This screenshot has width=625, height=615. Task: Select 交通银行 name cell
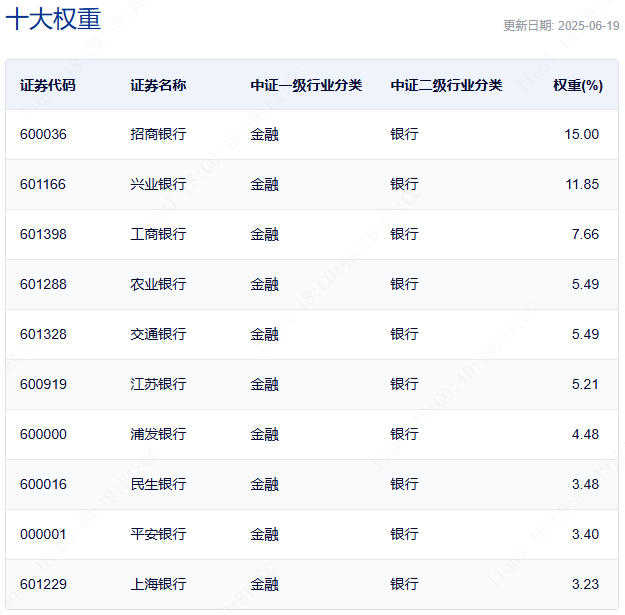click(158, 334)
